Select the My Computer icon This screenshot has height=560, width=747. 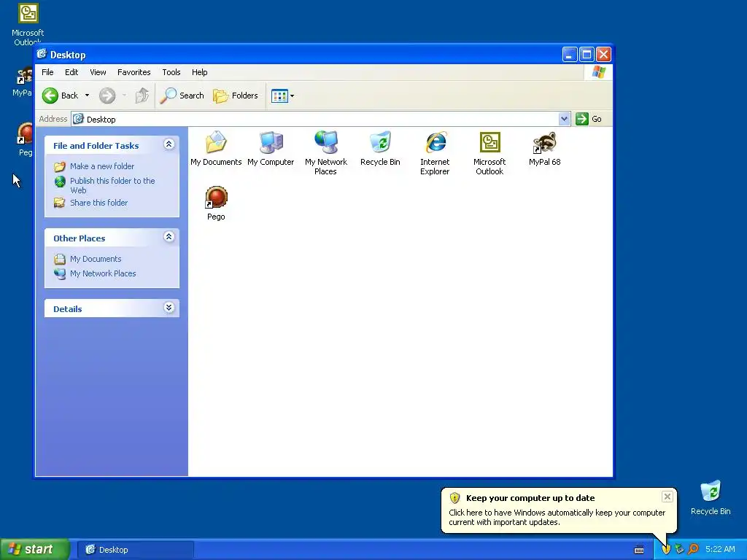coord(271,142)
